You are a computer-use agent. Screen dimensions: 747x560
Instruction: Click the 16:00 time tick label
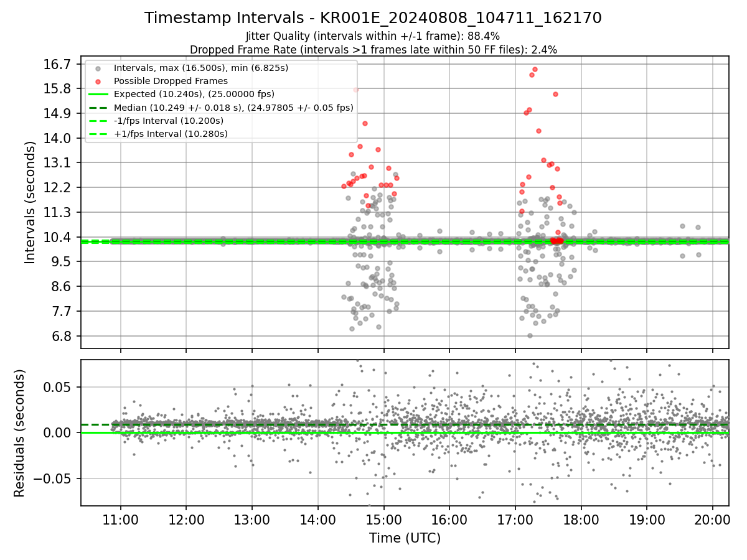tap(449, 520)
